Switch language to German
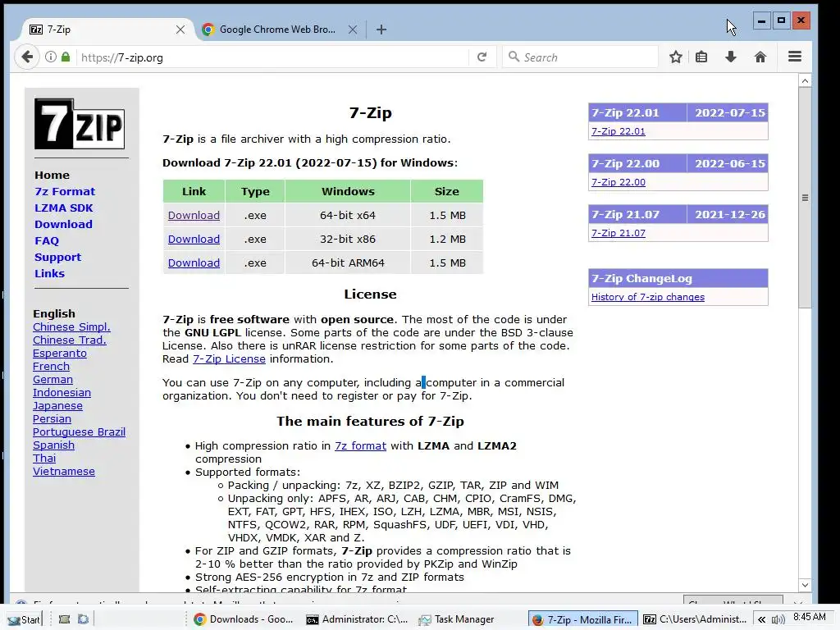 pyautogui.click(x=52, y=379)
